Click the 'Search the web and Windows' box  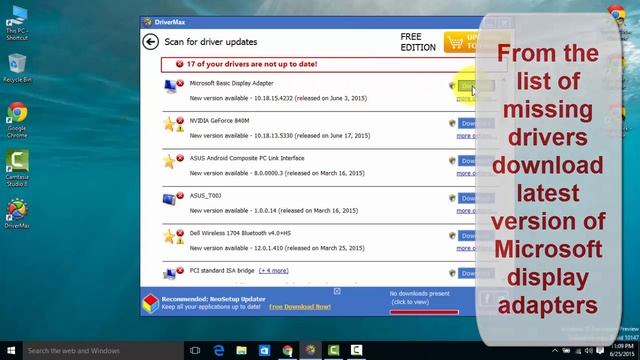[x=103, y=351]
